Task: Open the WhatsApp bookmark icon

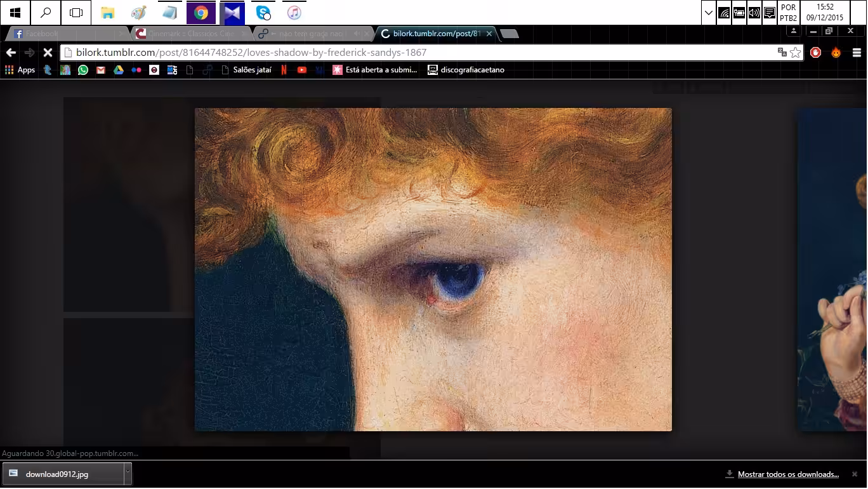Action: (83, 70)
